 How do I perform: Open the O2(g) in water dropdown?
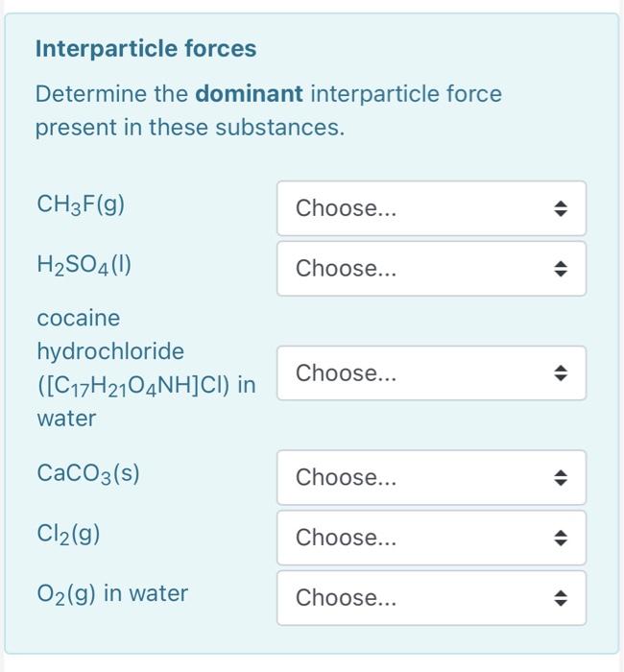coord(431,598)
